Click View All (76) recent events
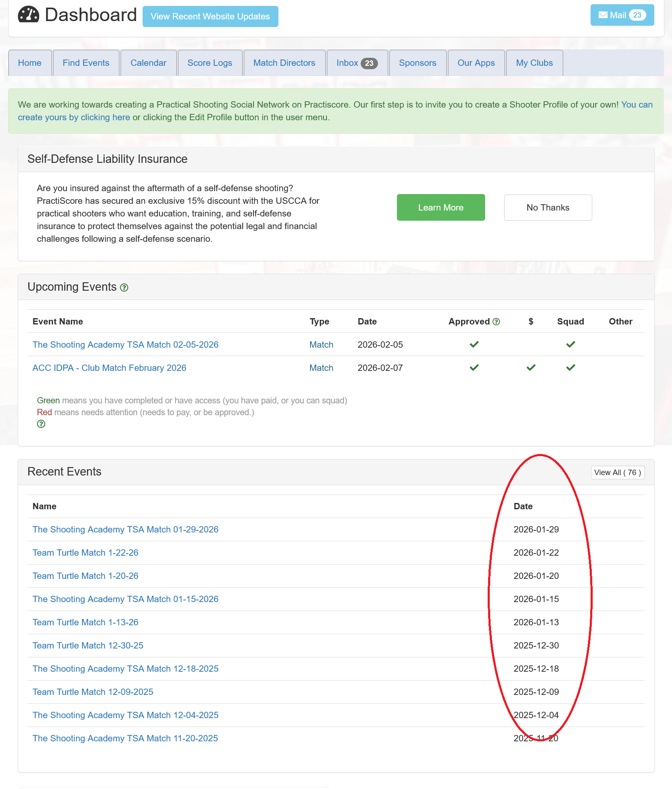The height and width of the screenshot is (789, 672). point(617,473)
